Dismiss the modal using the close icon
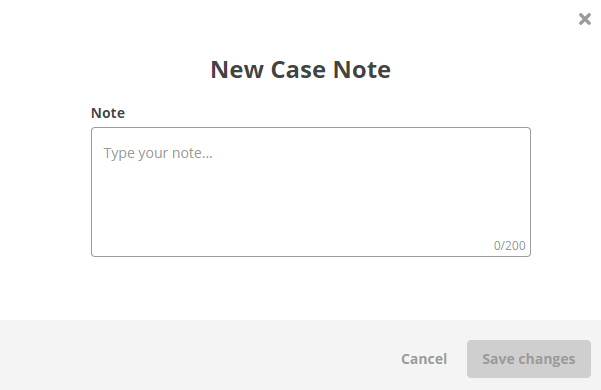The width and height of the screenshot is (601, 390). [585, 19]
